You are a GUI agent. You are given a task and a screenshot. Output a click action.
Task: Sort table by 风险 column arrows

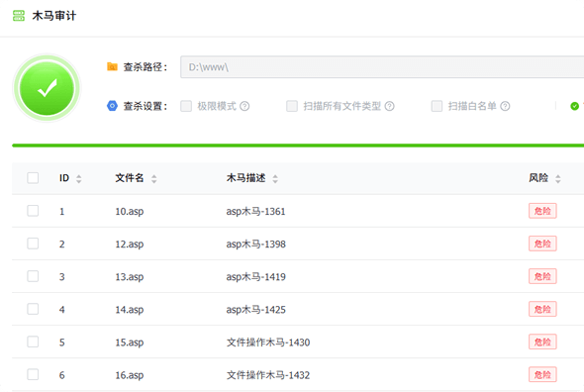click(x=558, y=179)
